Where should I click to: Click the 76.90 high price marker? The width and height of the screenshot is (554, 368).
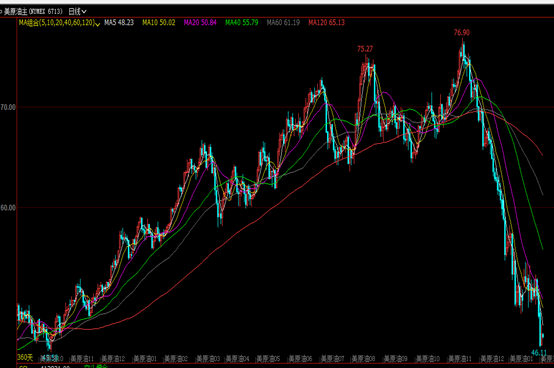(462, 32)
